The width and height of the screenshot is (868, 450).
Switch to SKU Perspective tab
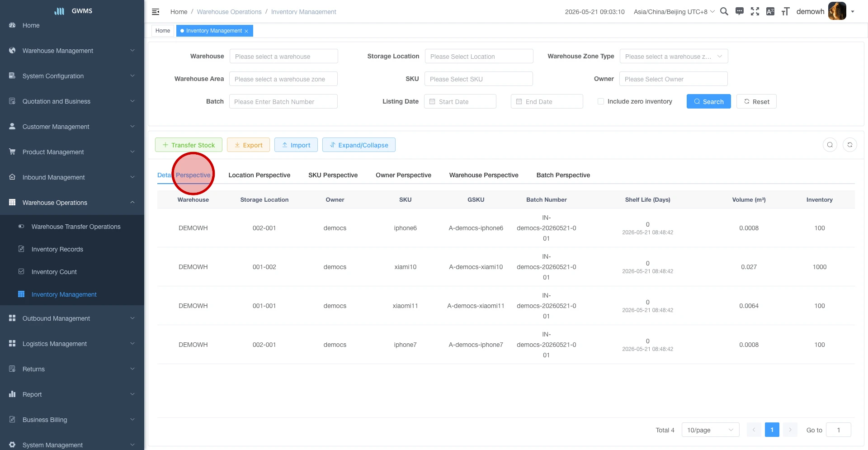click(x=333, y=175)
